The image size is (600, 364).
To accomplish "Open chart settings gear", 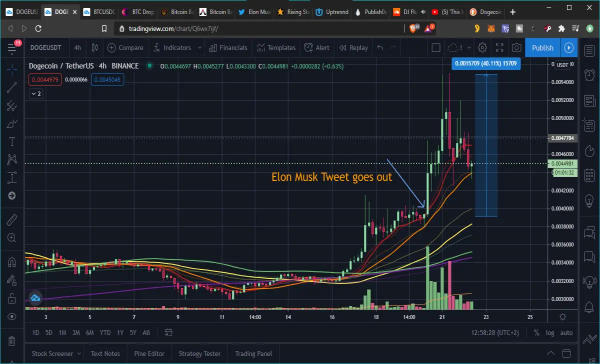I will pyautogui.click(x=482, y=48).
